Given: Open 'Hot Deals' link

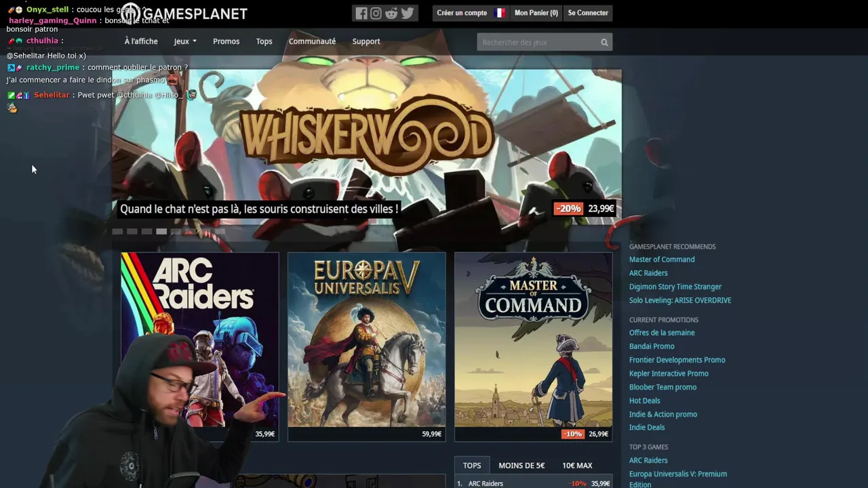Looking at the screenshot, I should pos(645,401).
